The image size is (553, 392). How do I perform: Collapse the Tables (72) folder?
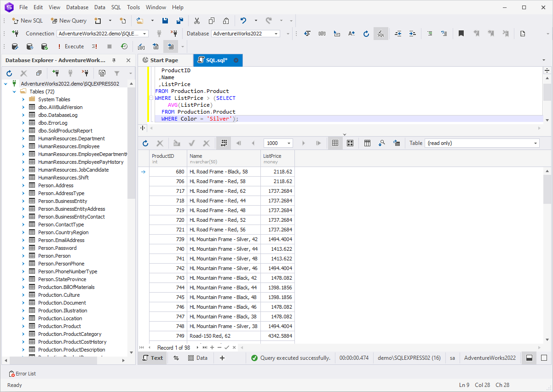[14, 91]
